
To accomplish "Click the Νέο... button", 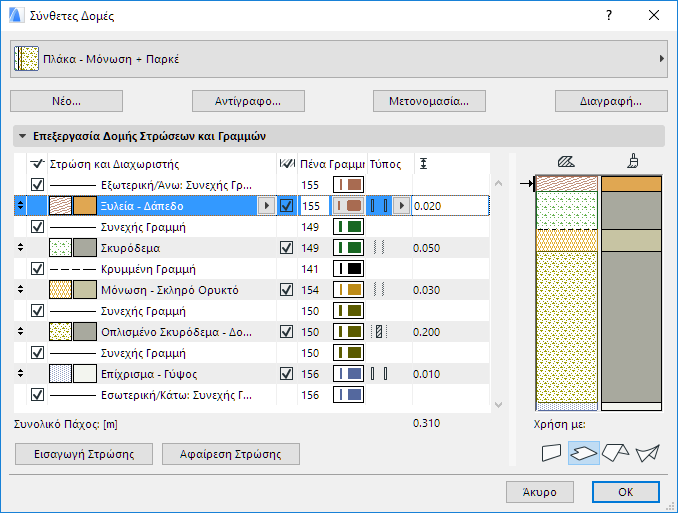I will point(67,101).
